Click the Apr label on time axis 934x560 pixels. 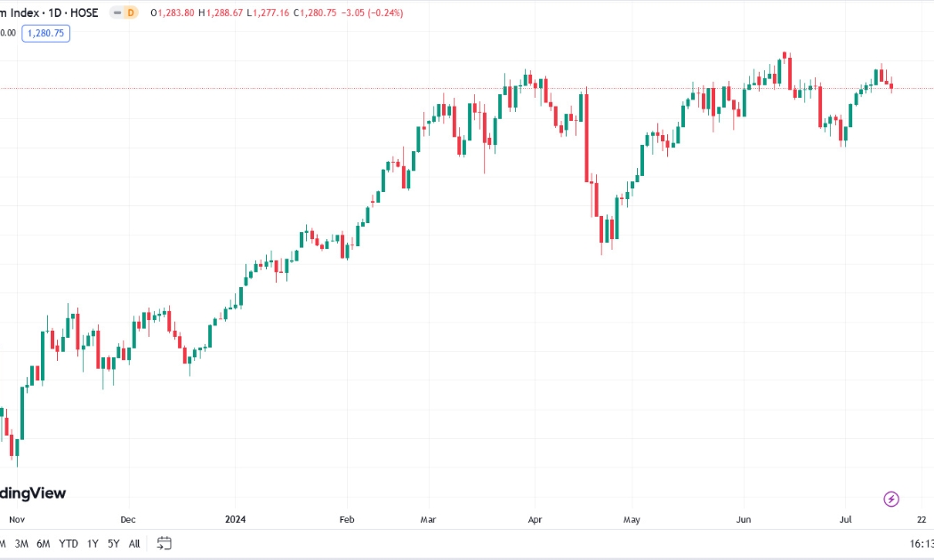[x=535, y=519]
